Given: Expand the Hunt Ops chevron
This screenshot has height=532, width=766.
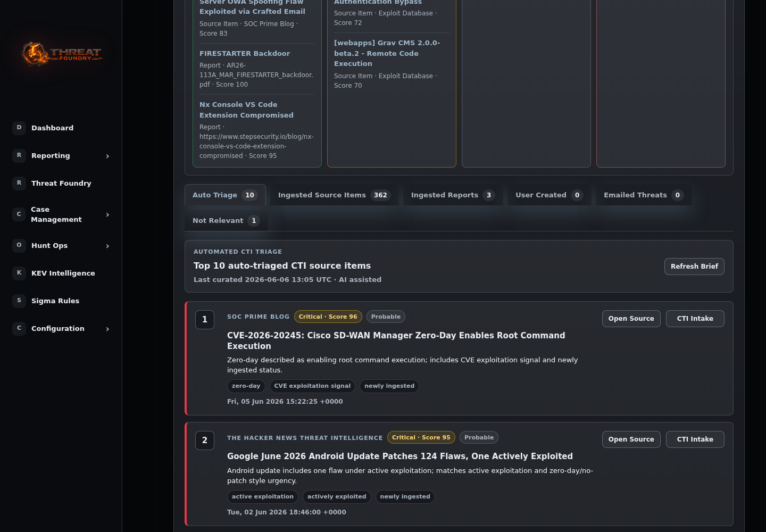Looking at the screenshot, I should point(107,246).
